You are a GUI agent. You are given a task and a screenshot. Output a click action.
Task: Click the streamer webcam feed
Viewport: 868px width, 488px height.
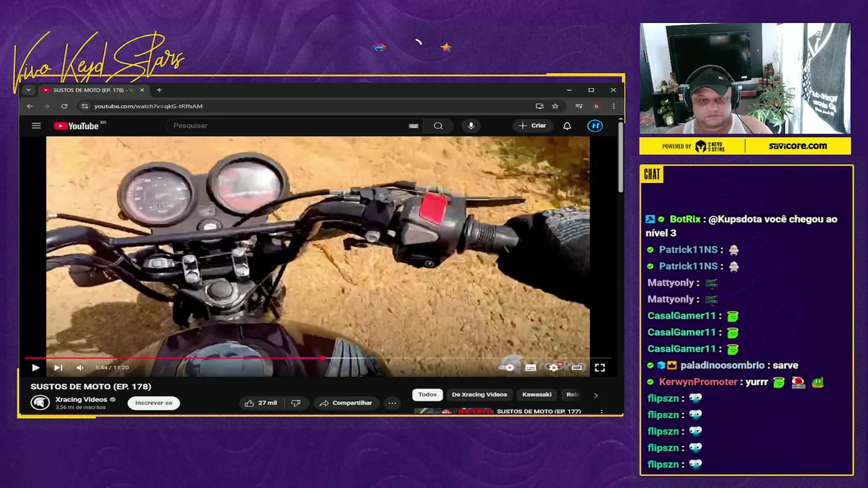pyautogui.click(x=745, y=79)
